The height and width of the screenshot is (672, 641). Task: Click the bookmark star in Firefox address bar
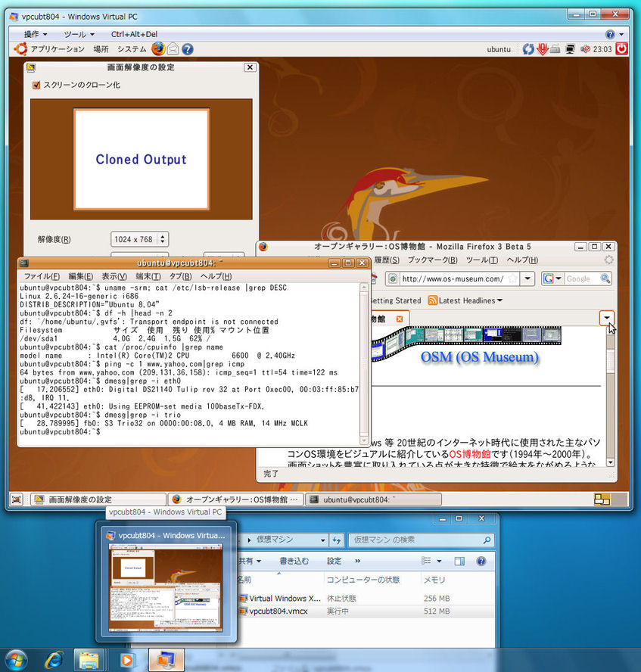[x=512, y=279]
